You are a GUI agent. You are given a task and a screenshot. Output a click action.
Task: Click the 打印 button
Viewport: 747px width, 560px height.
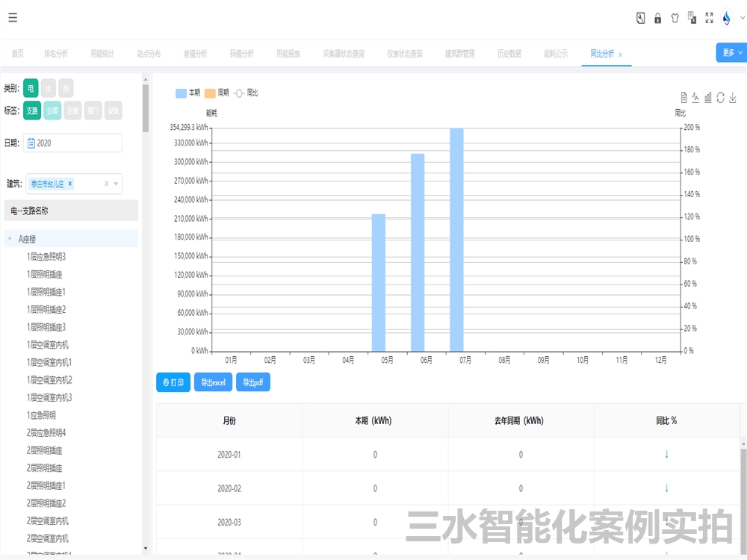[x=173, y=382]
